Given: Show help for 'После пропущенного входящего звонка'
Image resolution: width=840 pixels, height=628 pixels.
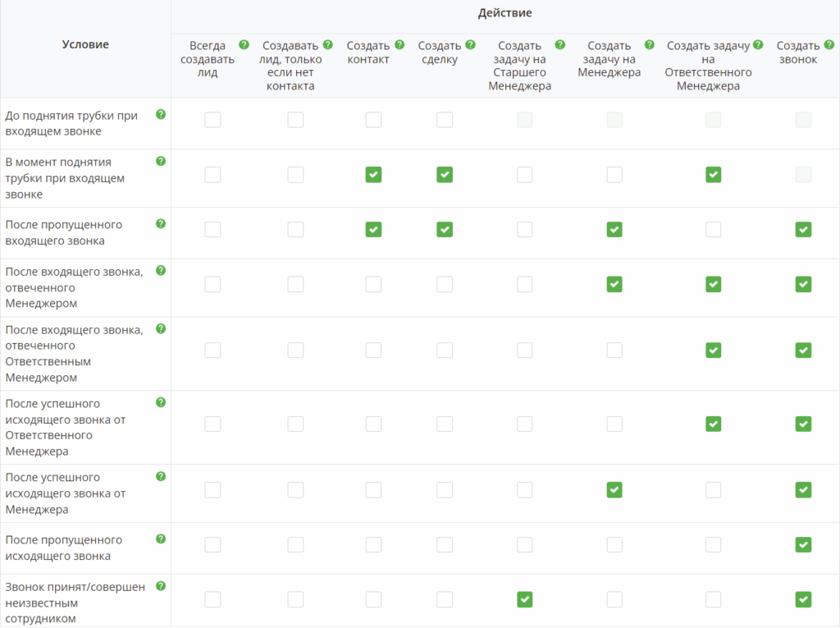Looking at the screenshot, I should [x=161, y=223].
